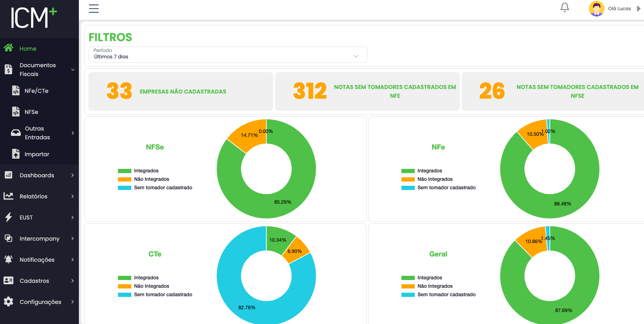This screenshot has height=324, width=644.
Task: Click the notification bell icon
Action: point(564,7)
